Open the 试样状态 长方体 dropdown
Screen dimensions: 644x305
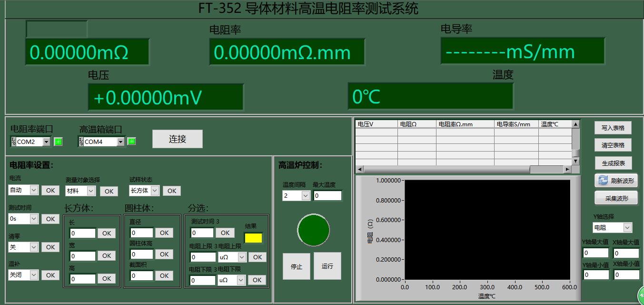[x=155, y=191]
